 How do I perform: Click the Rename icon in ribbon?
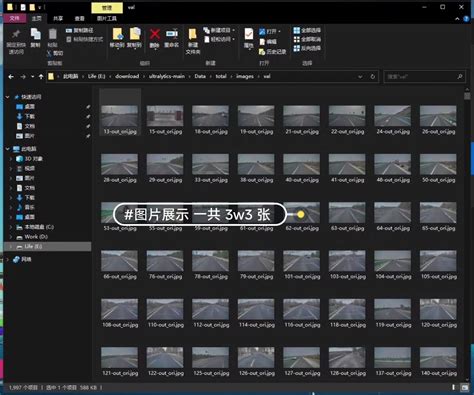point(172,34)
